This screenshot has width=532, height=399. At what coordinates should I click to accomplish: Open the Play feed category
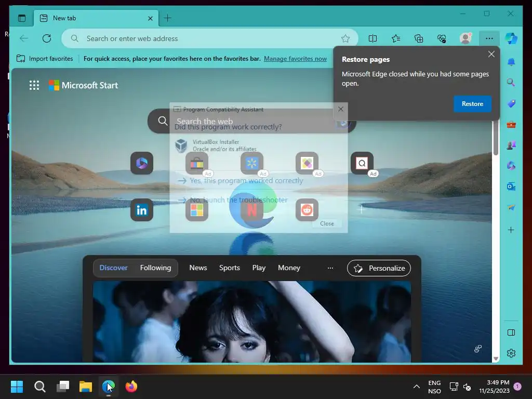pyautogui.click(x=259, y=268)
